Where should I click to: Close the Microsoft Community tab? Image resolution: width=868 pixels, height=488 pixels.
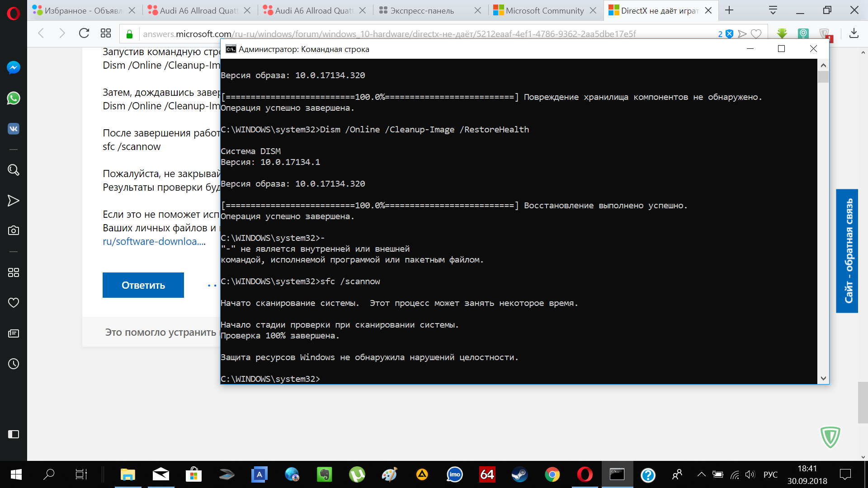coord(593,10)
